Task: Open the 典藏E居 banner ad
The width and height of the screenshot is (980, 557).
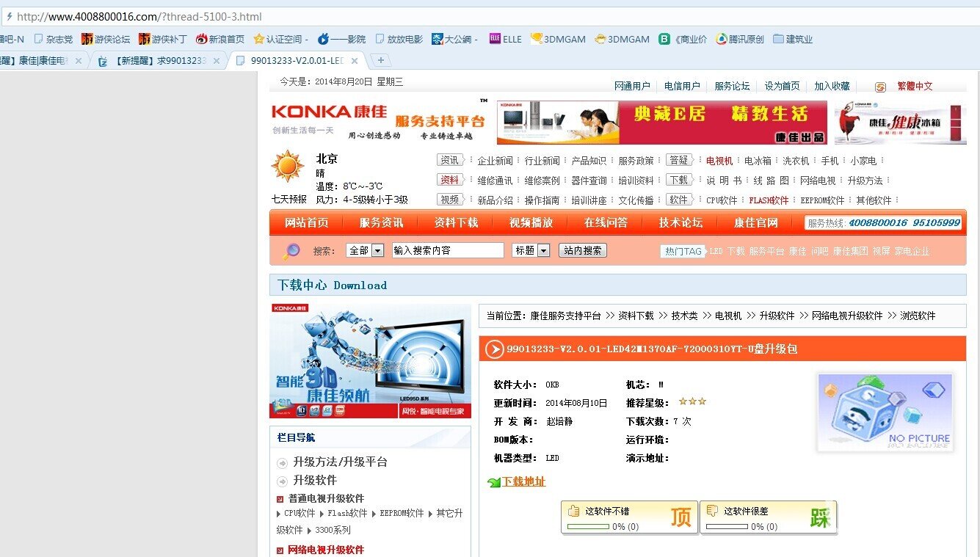Action: pyautogui.click(x=661, y=123)
